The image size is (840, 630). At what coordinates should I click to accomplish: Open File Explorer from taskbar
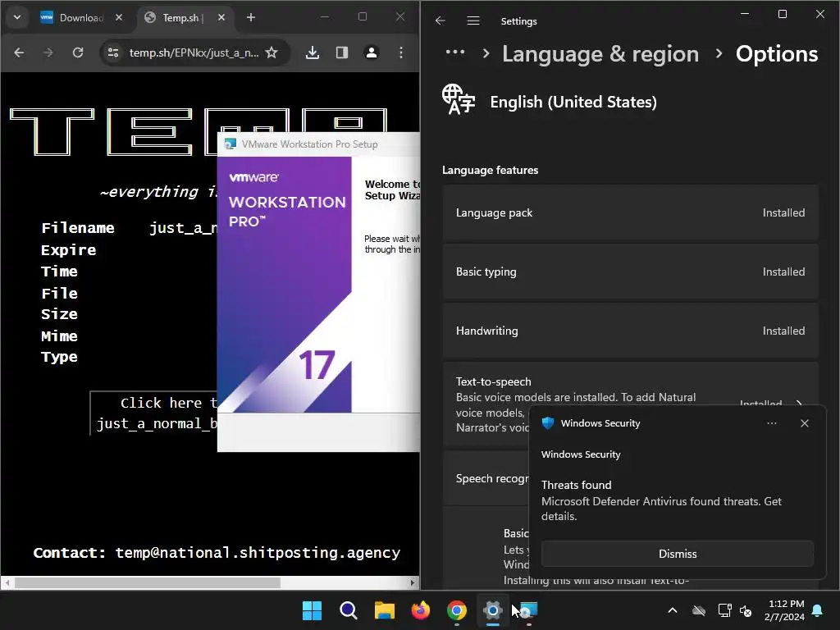point(384,610)
